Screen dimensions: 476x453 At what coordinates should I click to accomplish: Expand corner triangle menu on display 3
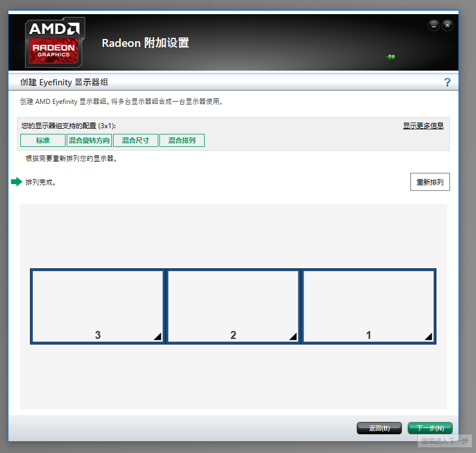pyautogui.click(x=158, y=337)
